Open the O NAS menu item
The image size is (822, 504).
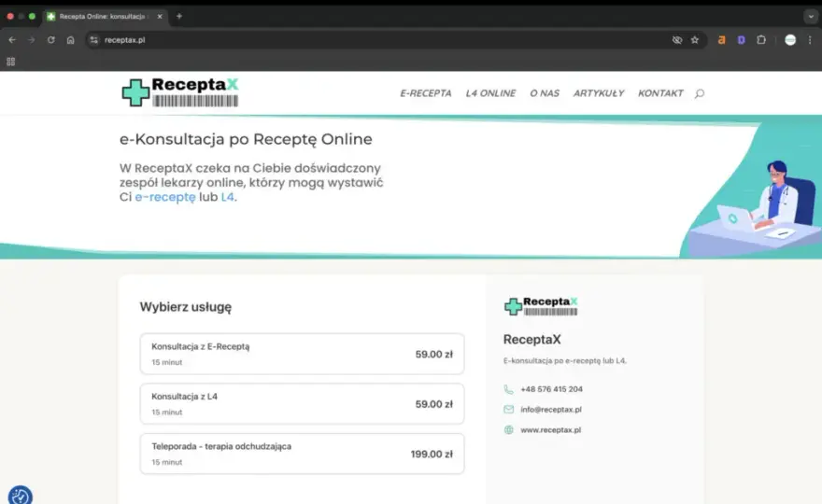coord(545,93)
